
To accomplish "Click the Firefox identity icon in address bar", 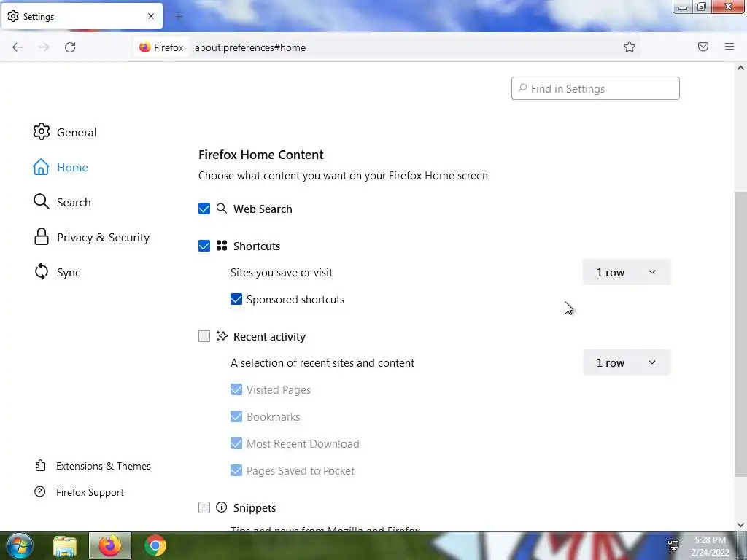I will (x=145, y=47).
